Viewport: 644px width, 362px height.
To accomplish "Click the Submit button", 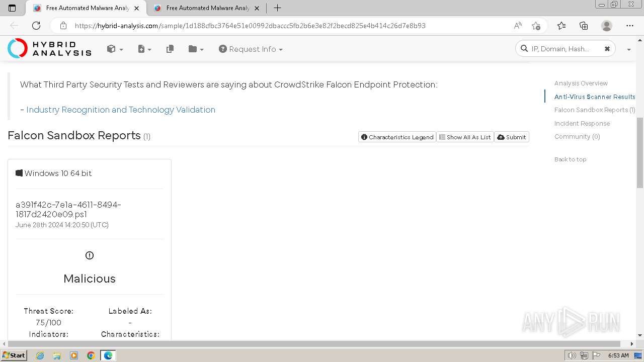I will [512, 137].
